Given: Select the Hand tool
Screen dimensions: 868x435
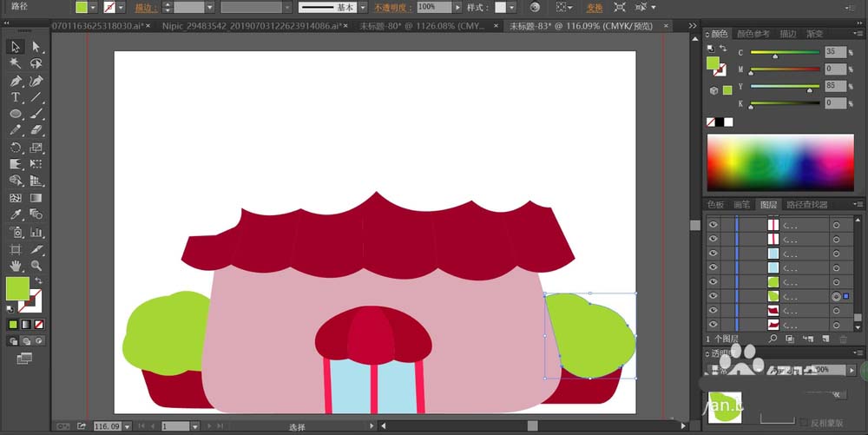Looking at the screenshot, I should 16,267.
